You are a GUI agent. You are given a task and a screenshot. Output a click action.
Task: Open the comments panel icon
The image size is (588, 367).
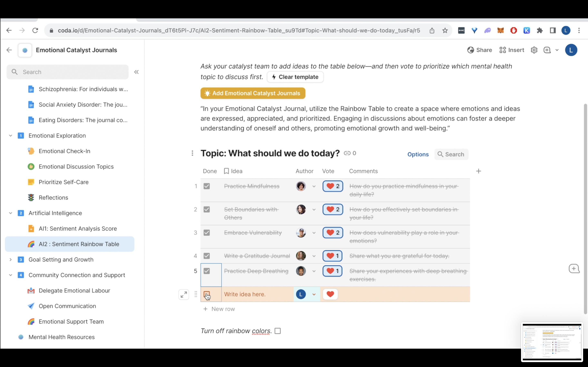(547, 50)
